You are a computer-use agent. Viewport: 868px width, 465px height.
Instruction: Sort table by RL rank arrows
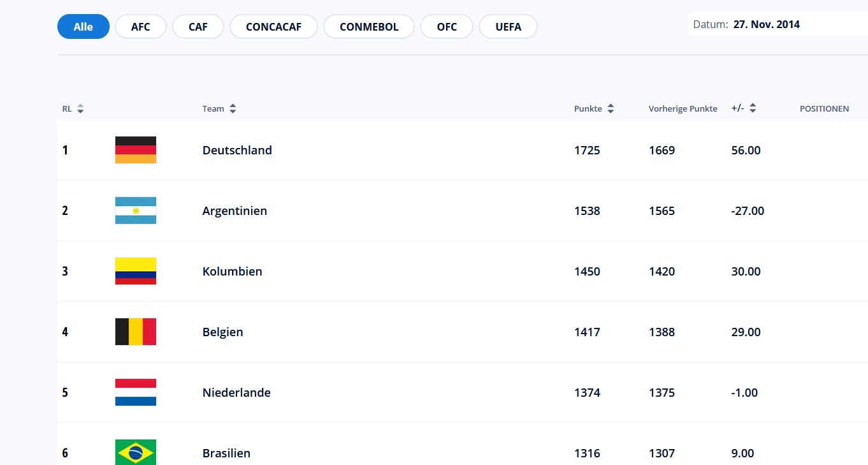[80, 109]
